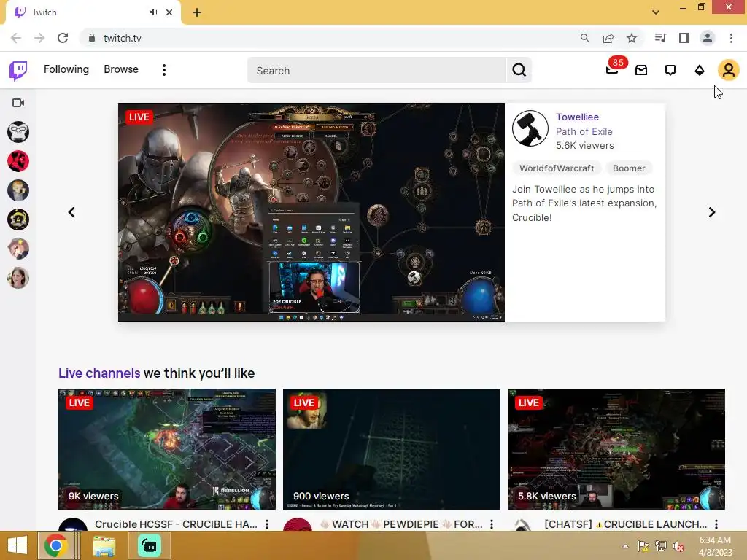Viewport: 747px width, 560px height.
Task: Open the green app icon in taskbar
Action: pyautogui.click(x=150, y=545)
